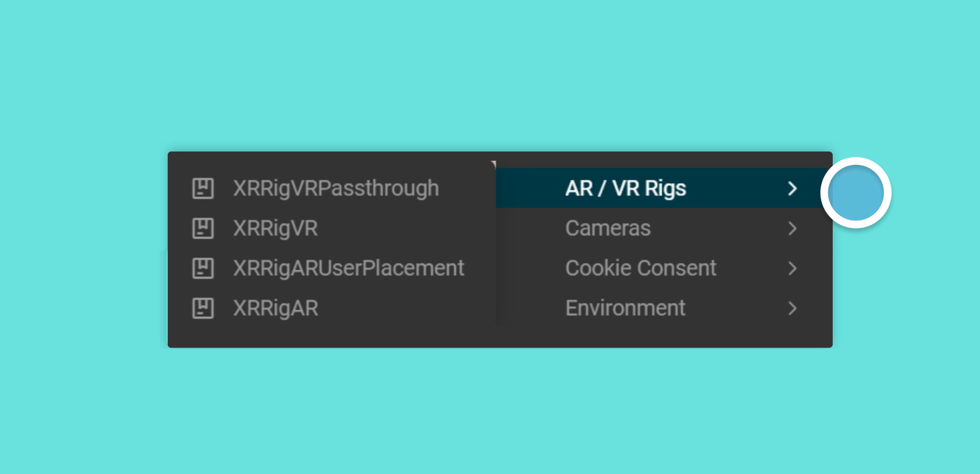Expand the Cameras submenu arrow

(x=792, y=228)
